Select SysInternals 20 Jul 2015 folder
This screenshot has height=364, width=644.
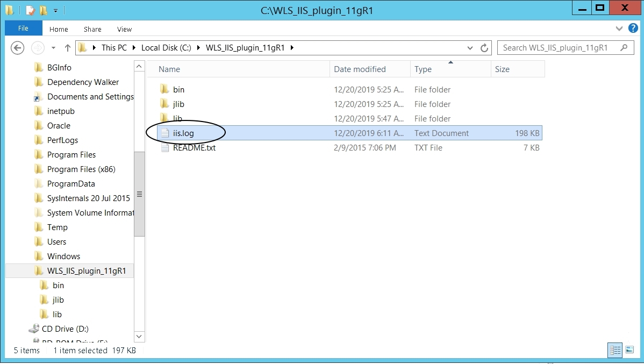pos(88,198)
